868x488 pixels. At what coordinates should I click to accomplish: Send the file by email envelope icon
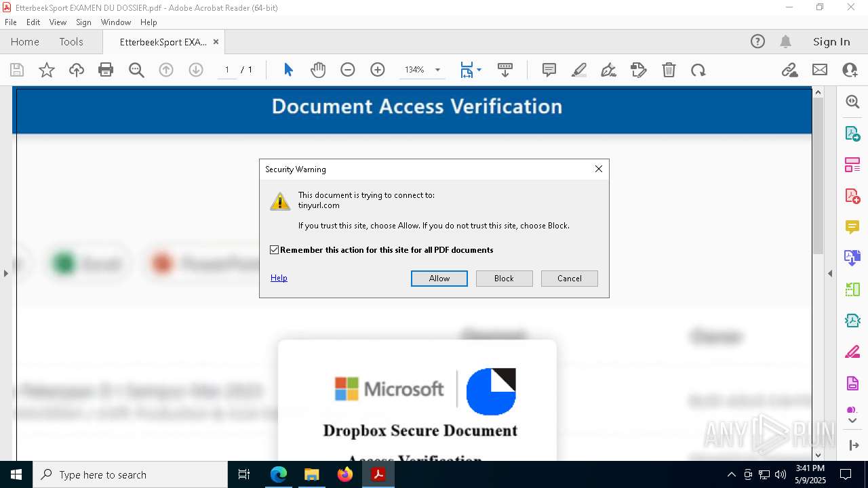click(820, 70)
